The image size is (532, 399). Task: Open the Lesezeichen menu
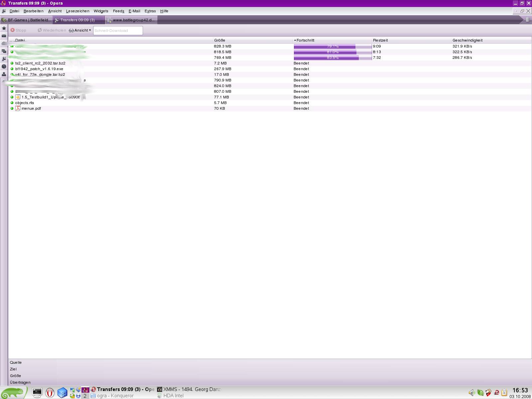pos(78,11)
